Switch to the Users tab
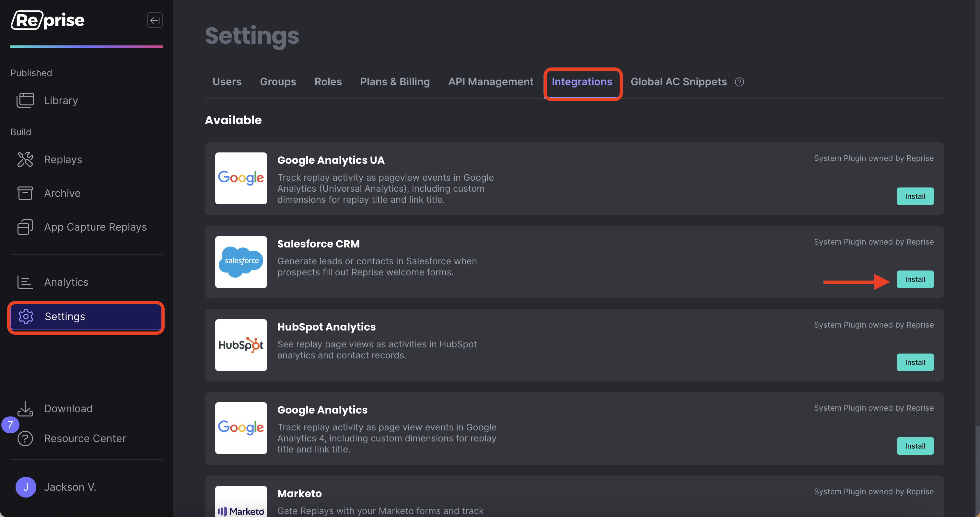 point(227,82)
